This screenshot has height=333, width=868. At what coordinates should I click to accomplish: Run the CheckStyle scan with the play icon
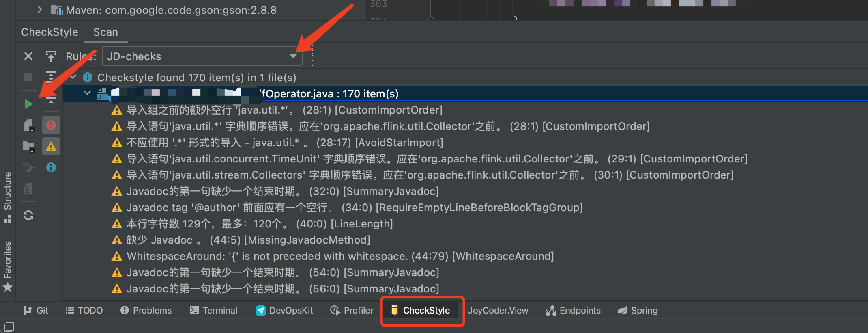(28, 104)
